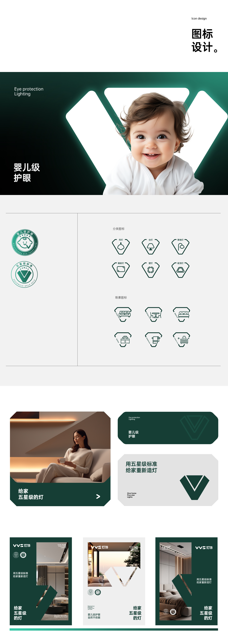Click the 壁灯 wall lamp icon
The width and height of the screenshot is (228, 644).
(151, 270)
